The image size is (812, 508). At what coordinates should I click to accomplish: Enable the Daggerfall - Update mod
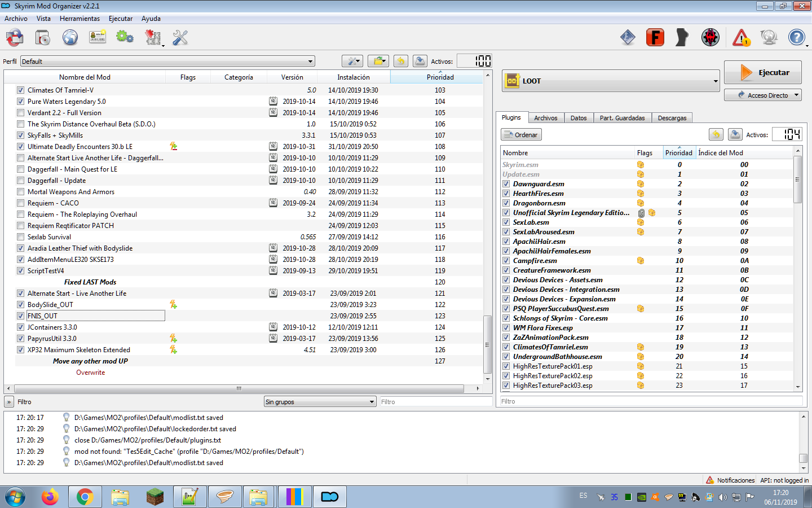point(20,181)
